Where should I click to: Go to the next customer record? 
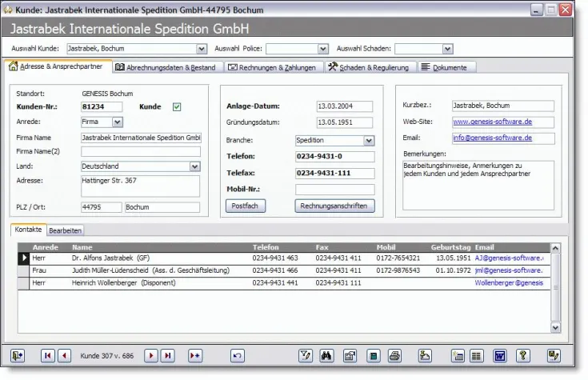(x=151, y=355)
